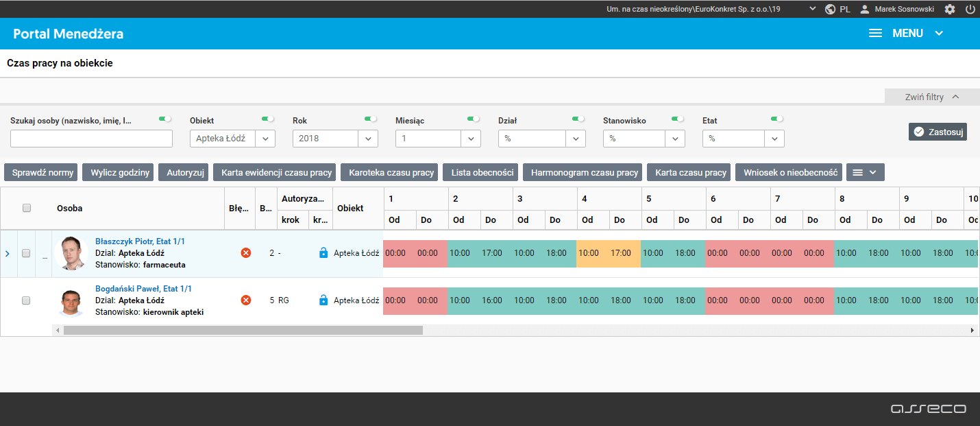Select orange day 4 cell for Błaszczyk Piotr

tap(609, 253)
